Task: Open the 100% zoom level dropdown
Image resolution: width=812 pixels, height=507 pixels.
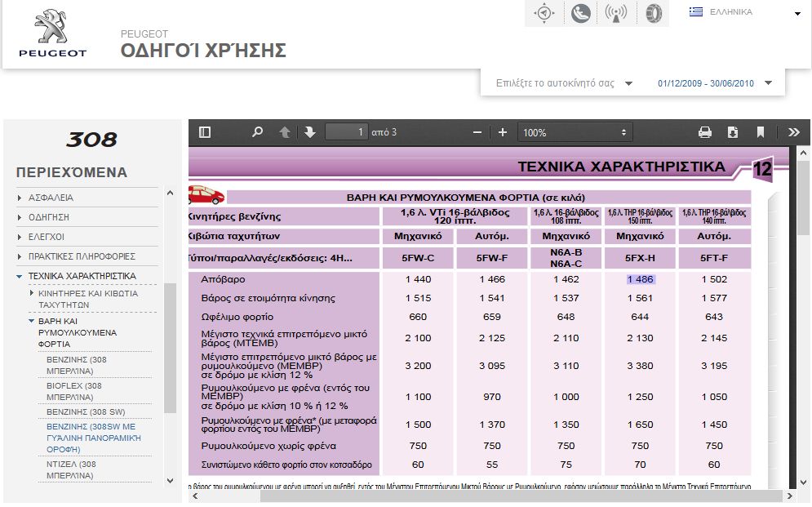Action: pos(575,132)
